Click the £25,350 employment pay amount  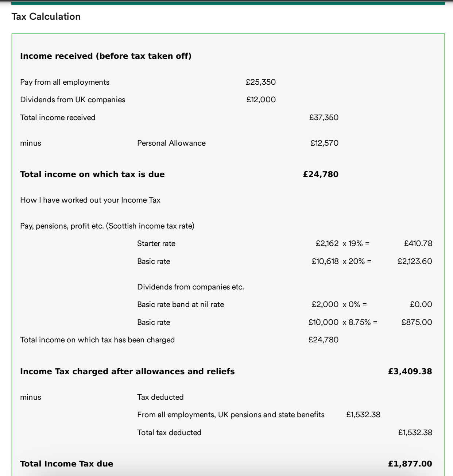[261, 82]
